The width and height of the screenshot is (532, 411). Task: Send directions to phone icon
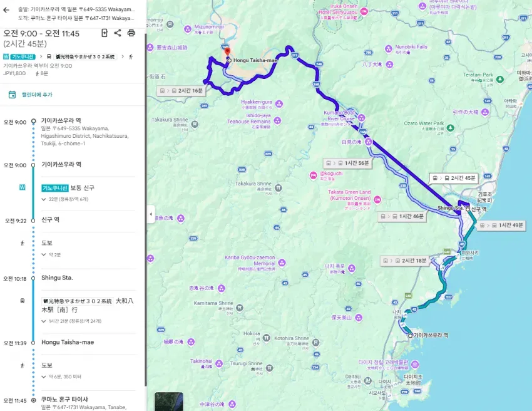pyautogui.click(x=105, y=33)
